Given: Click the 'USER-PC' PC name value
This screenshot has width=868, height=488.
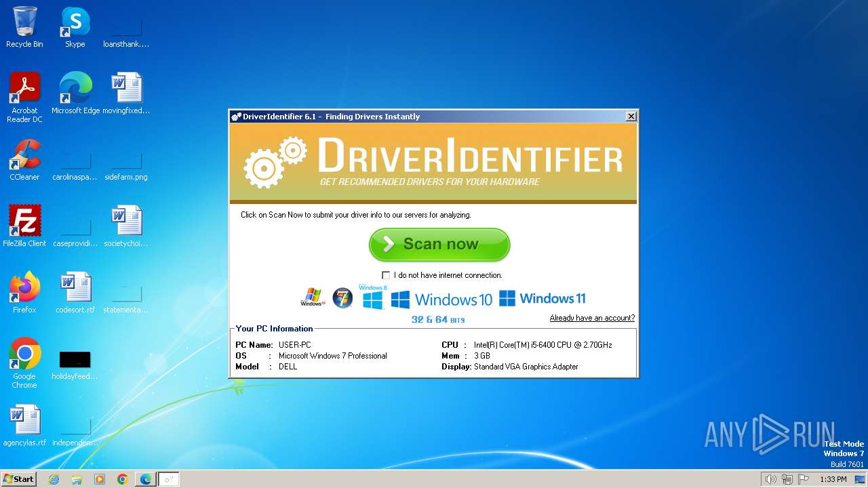Looking at the screenshot, I should pyautogui.click(x=294, y=345).
